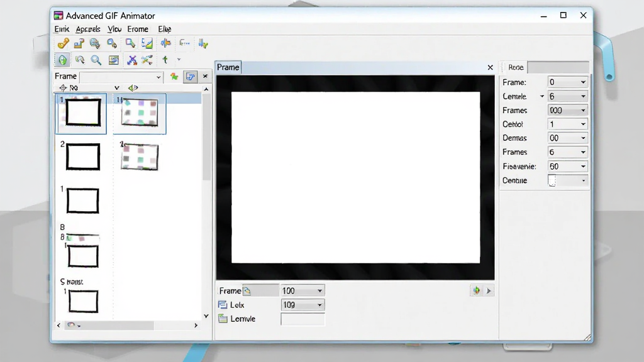The width and height of the screenshot is (644, 362).
Task: Open the Erome menu
Action: pos(138,29)
